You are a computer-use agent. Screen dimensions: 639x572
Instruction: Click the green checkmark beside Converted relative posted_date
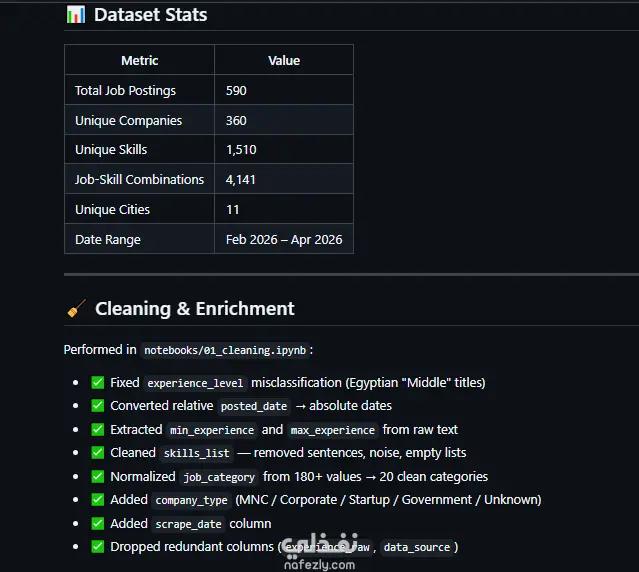click(98, 406)
